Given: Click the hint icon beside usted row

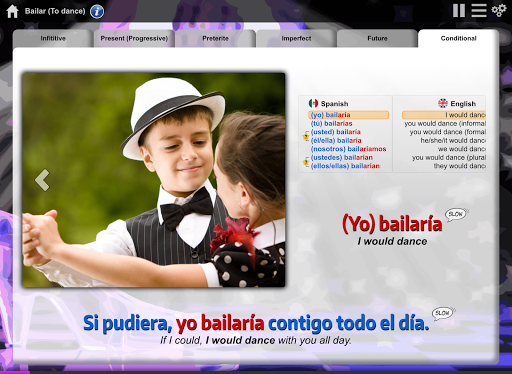Looking at the screenshot, I should coord(306,136).
